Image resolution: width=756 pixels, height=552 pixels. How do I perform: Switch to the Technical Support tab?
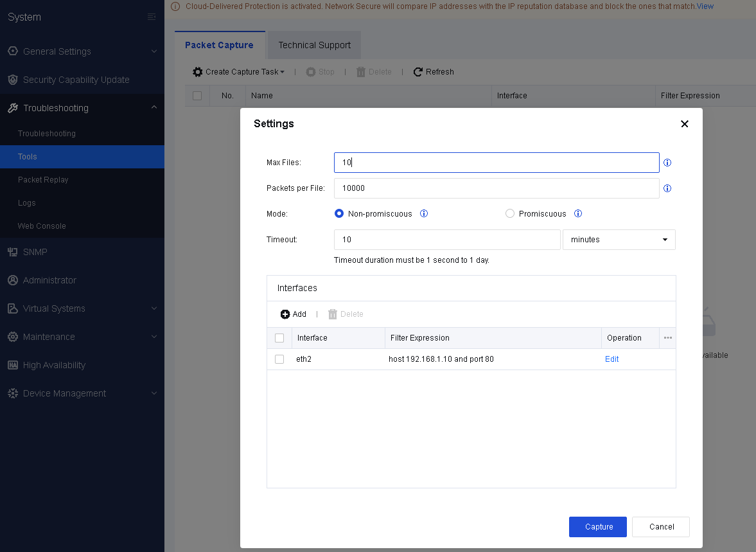[314, 45]
